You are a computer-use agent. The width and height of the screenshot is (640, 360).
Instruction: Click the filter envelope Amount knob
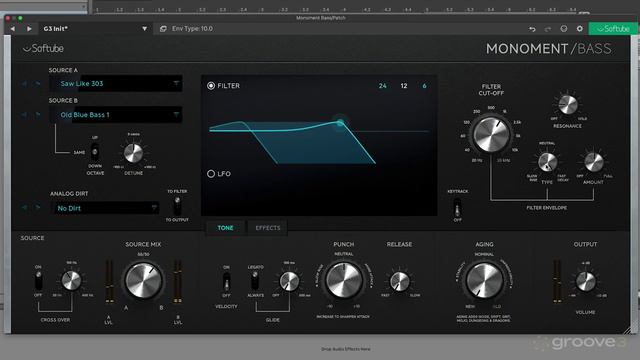pyautogui.click(x=594, y=162)
